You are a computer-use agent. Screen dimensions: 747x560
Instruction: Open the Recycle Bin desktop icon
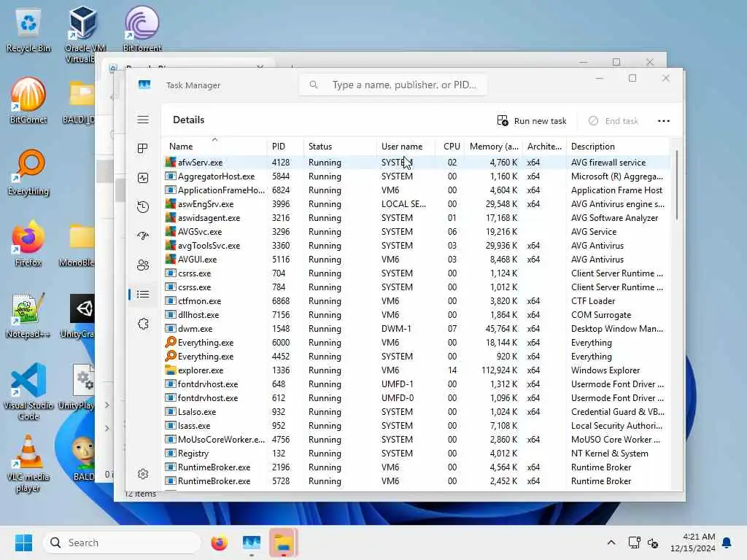point(28,31)
